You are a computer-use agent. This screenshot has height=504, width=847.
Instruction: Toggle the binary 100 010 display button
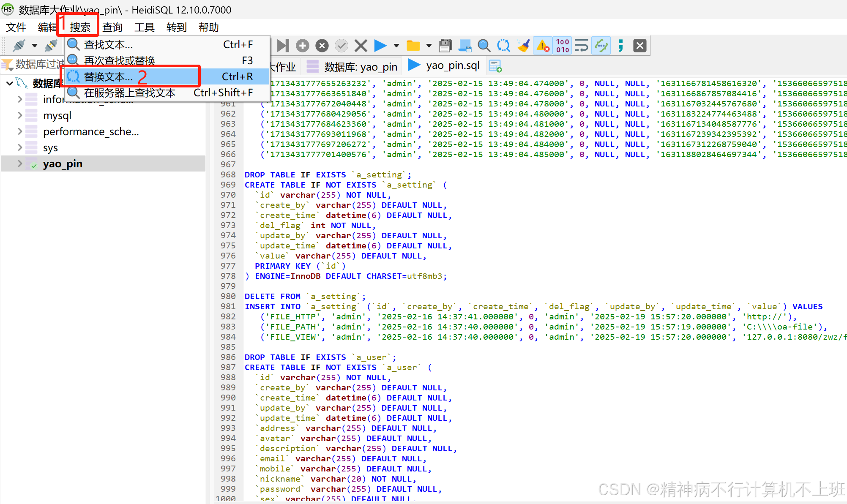click(562, 46)
